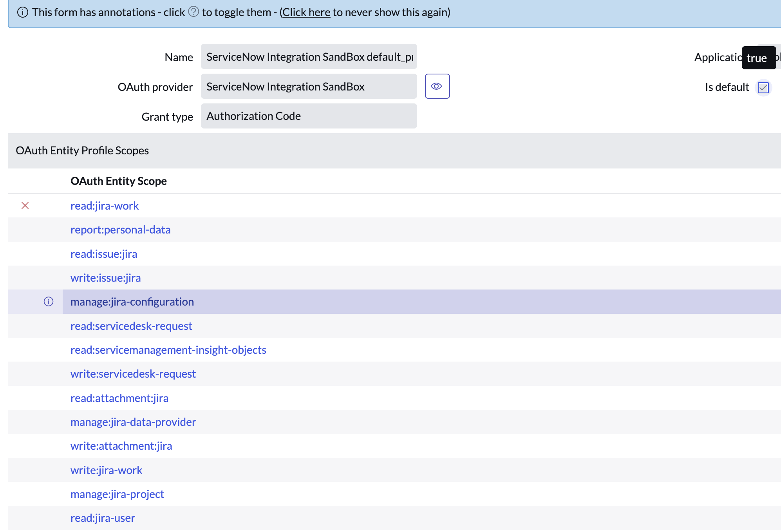
Task: Click the OAuth Entity Profile Scopes section header
Action: [x=82, y=151]
